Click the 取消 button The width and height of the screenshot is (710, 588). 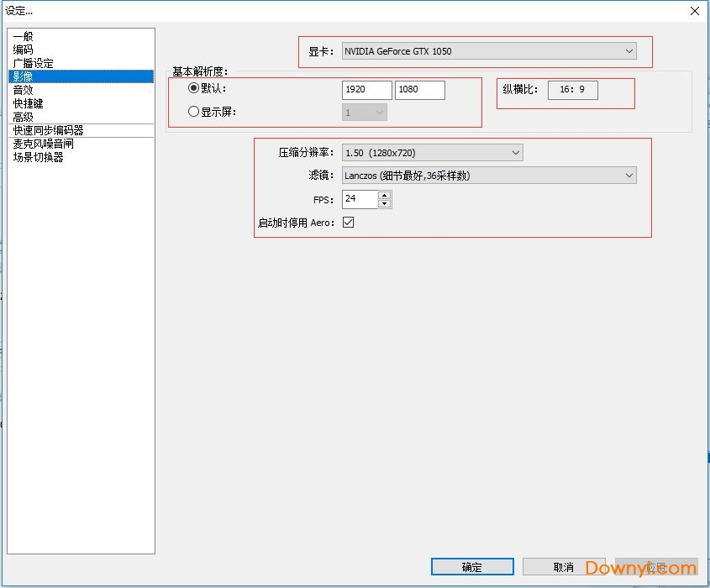563,567
